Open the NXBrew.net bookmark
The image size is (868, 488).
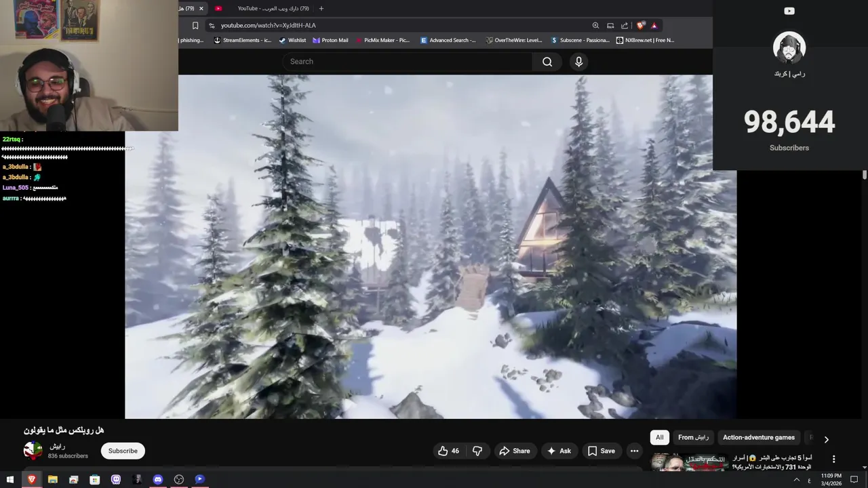point(645,40)
